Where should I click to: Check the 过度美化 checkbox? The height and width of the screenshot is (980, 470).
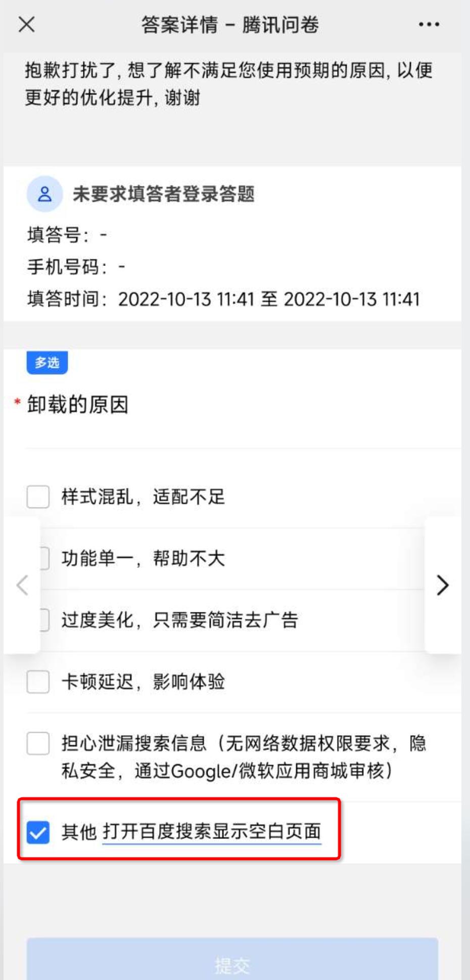[45, 620]
